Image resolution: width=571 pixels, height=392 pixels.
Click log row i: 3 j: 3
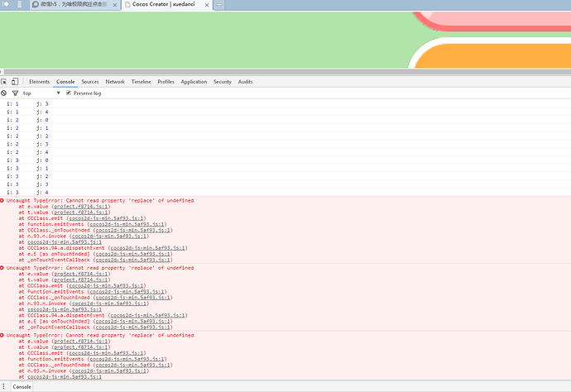click(x=285, y=184)
